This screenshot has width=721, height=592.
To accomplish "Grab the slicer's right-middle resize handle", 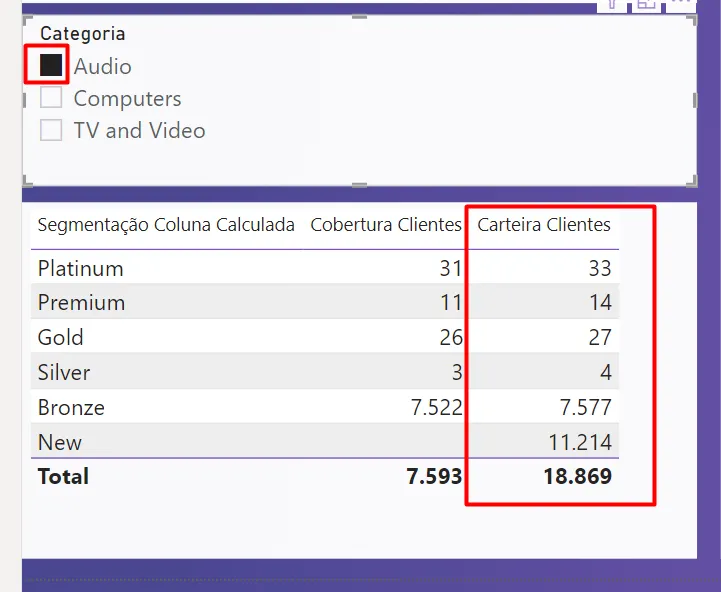I will pos(694,100).
